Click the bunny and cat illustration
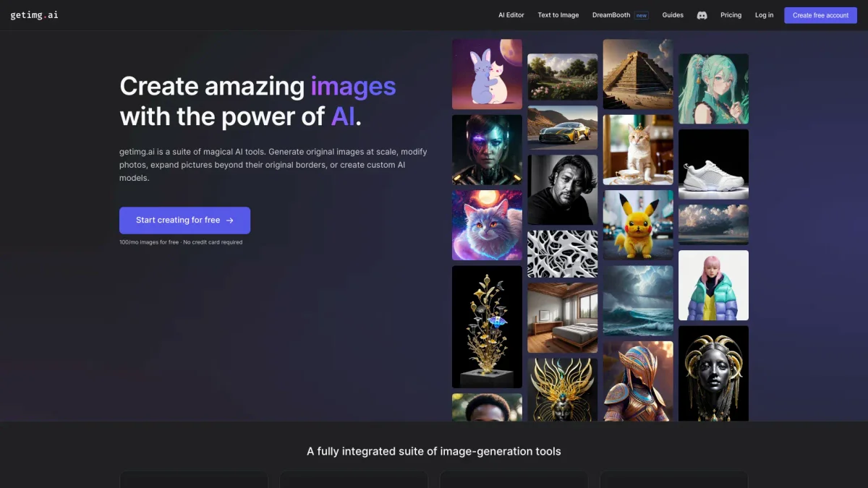The width and height of the screenshot is (868, 488). pyautogui.click(x=487, y=74)
